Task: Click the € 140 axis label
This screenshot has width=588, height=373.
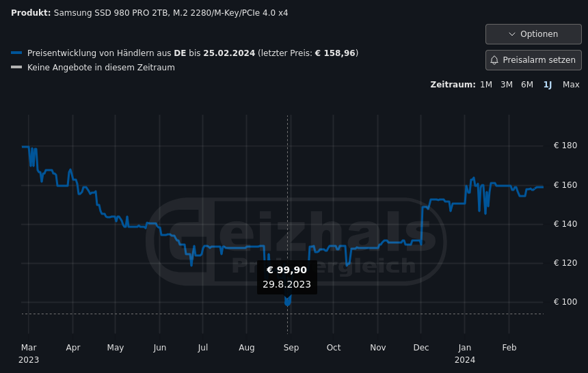Action: coord(565,224)
